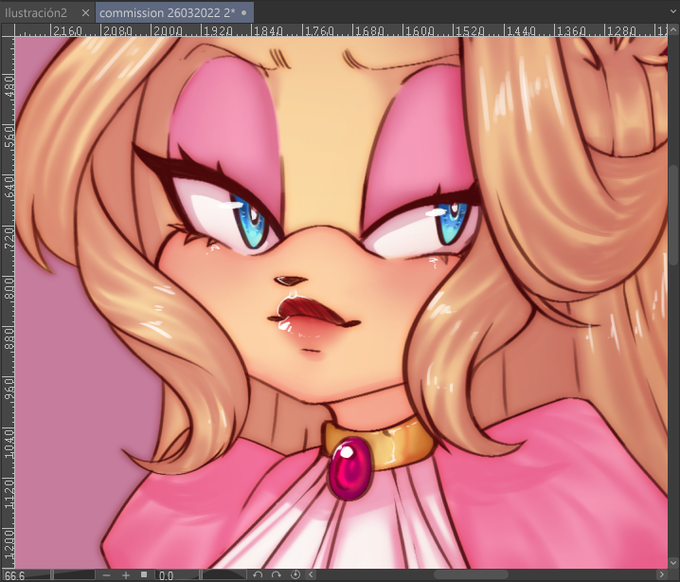Click the horizontal scrollbar right arrow
This screenshot has width=680, height=582.
tap(662, 575)
